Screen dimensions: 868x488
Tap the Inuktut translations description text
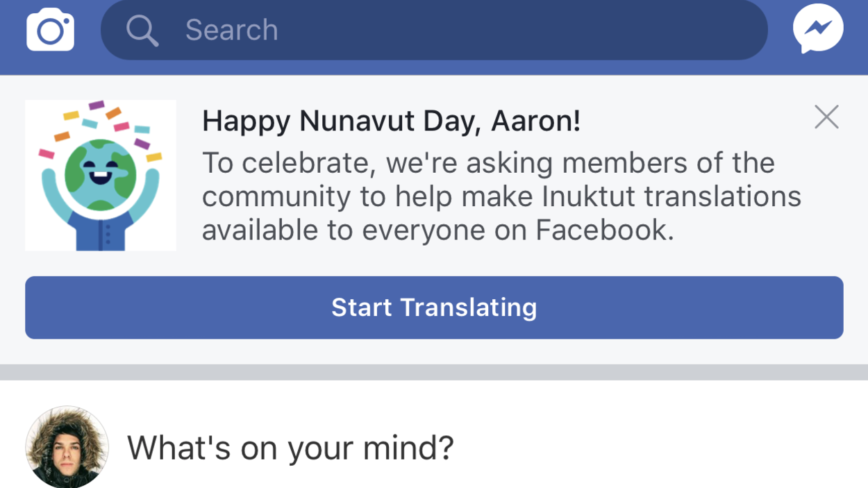click(501, 196)
